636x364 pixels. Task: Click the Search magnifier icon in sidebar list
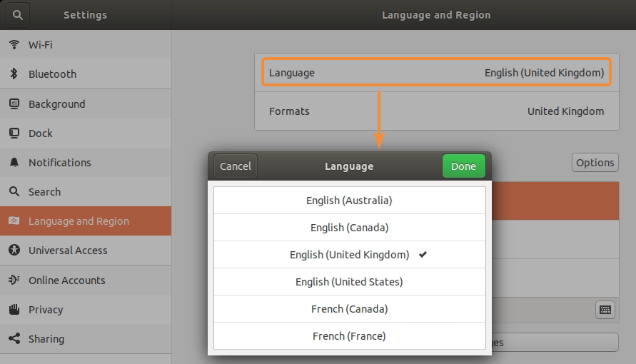pyautogui.click(x=14, y=191)
